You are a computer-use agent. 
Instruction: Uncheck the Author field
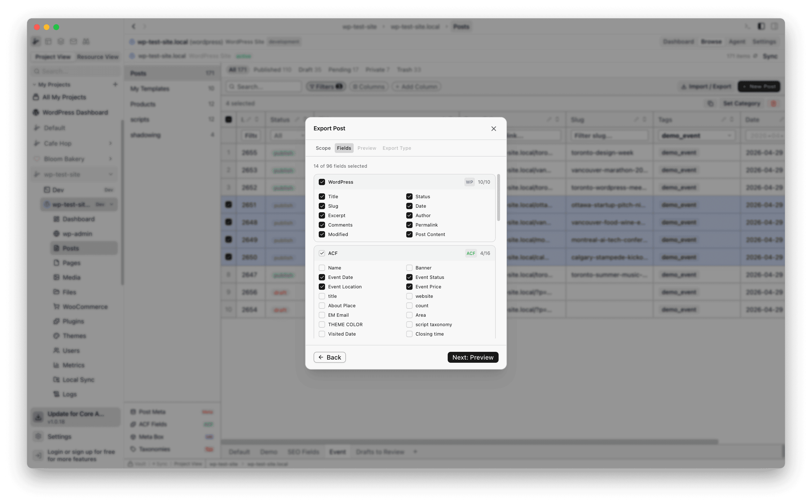[x=409, y=216]
